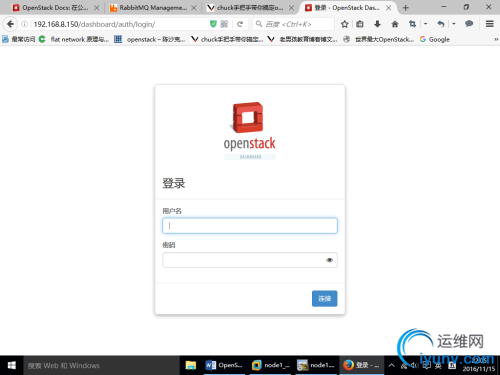500x375 pixels.
Task: Click the URL address bar
Action: click(x=120, y=24)
